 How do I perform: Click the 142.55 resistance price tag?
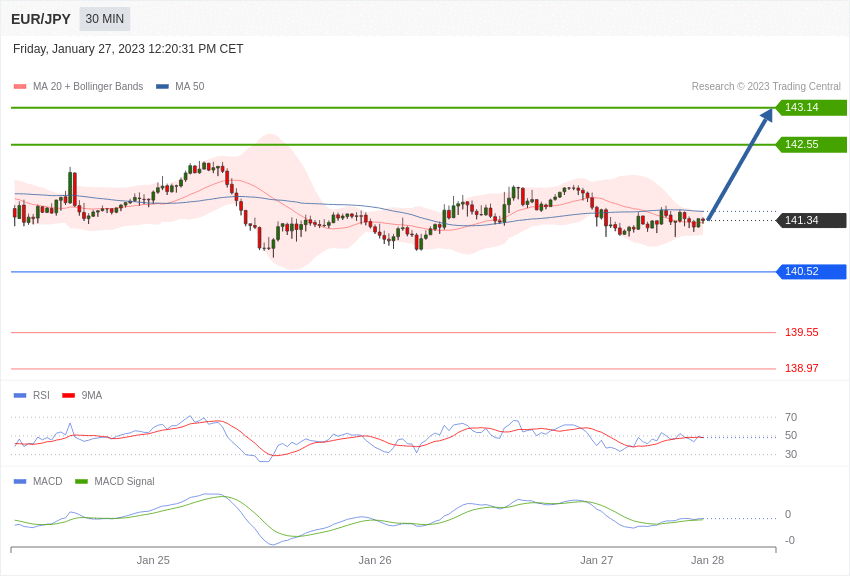[x=812, y=144]
